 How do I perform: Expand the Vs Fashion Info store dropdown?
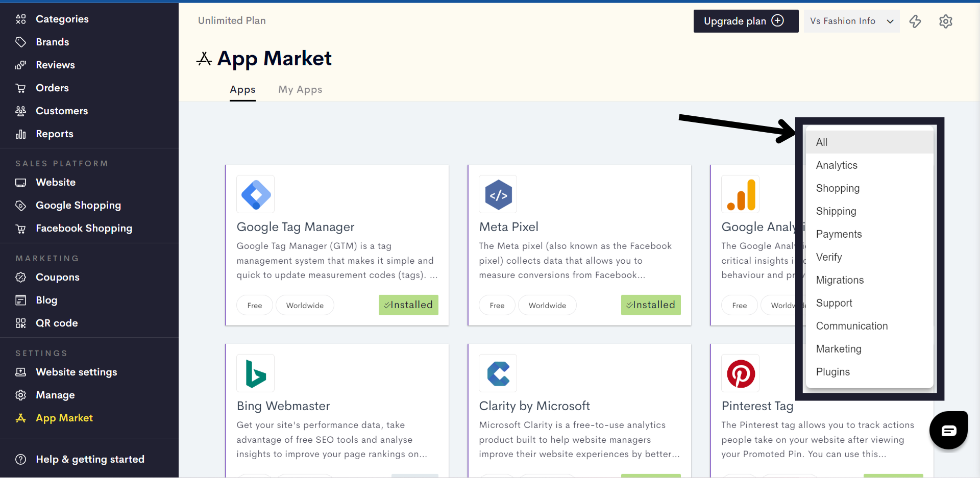tap(851, 21)
